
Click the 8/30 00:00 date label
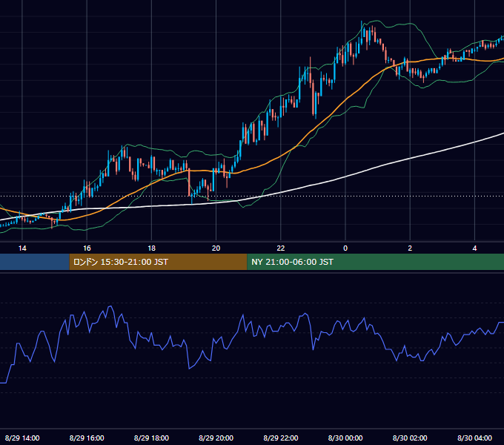[x=345, y=438]
